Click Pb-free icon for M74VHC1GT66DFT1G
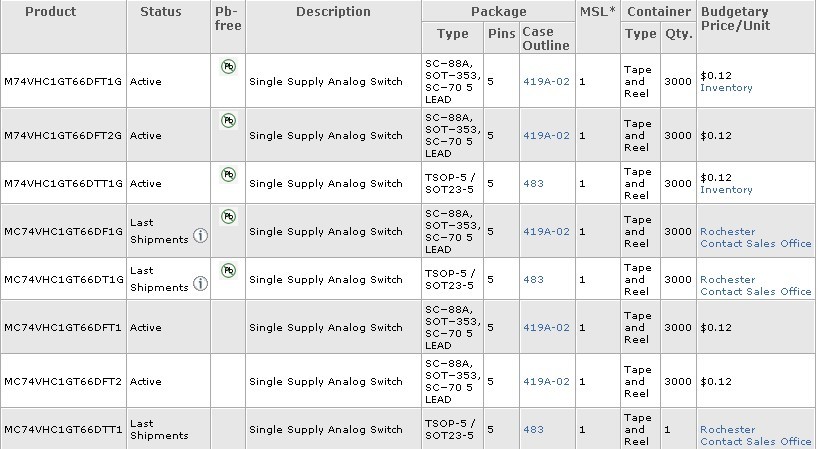The height and width of the screenshot is (449, 818). [x=228, y=66]
